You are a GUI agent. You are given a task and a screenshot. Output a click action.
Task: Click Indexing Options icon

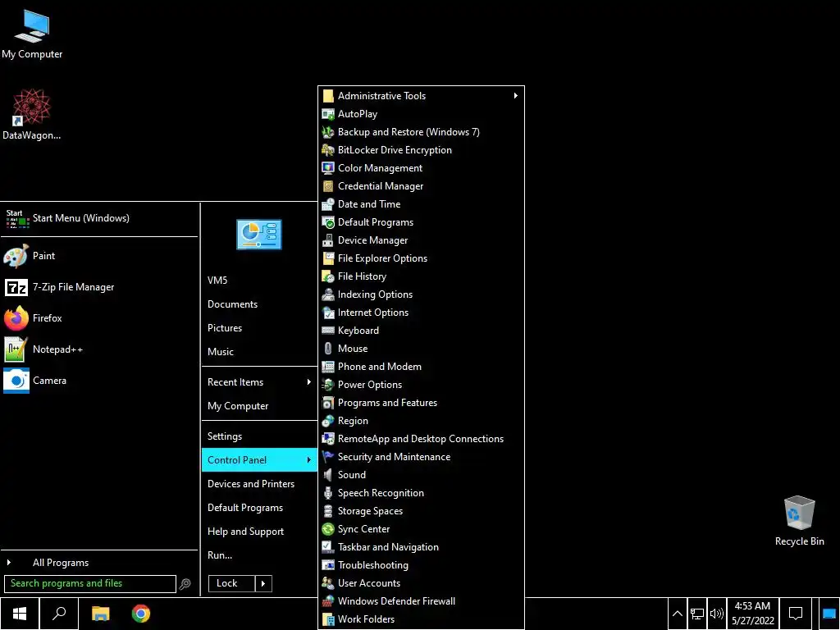328,294
